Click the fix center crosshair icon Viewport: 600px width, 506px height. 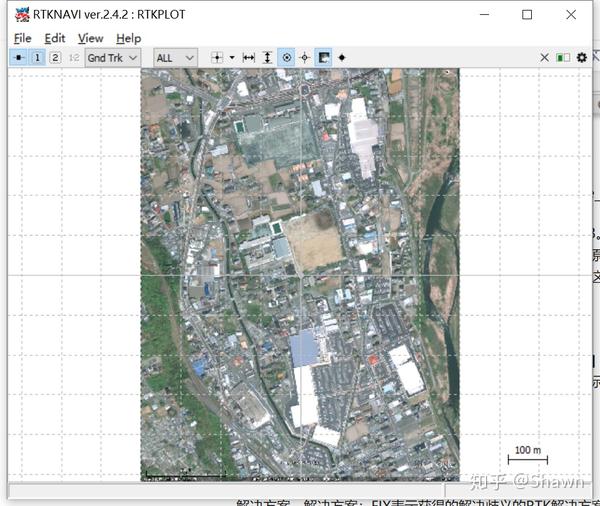point(305,58)
